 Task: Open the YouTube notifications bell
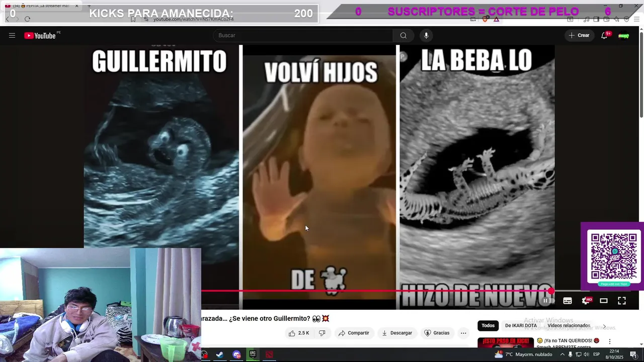point(605,36)
